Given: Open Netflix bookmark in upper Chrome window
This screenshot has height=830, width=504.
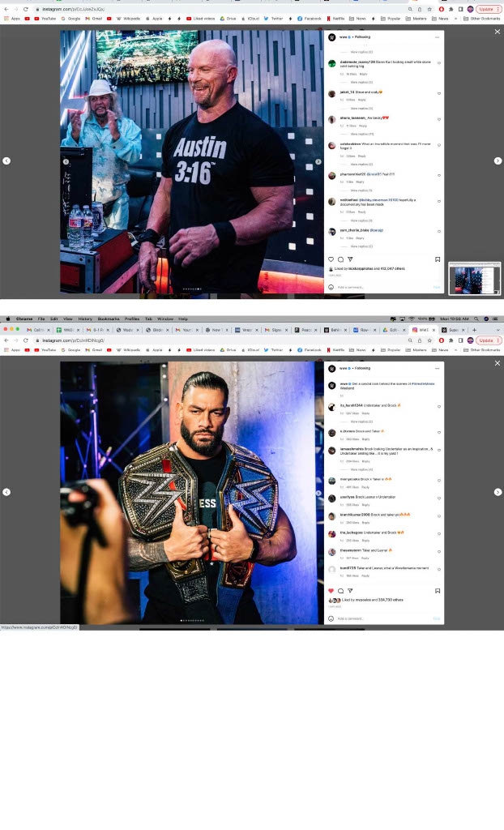Looking at the screenshot, I should (x=335, y=19).
